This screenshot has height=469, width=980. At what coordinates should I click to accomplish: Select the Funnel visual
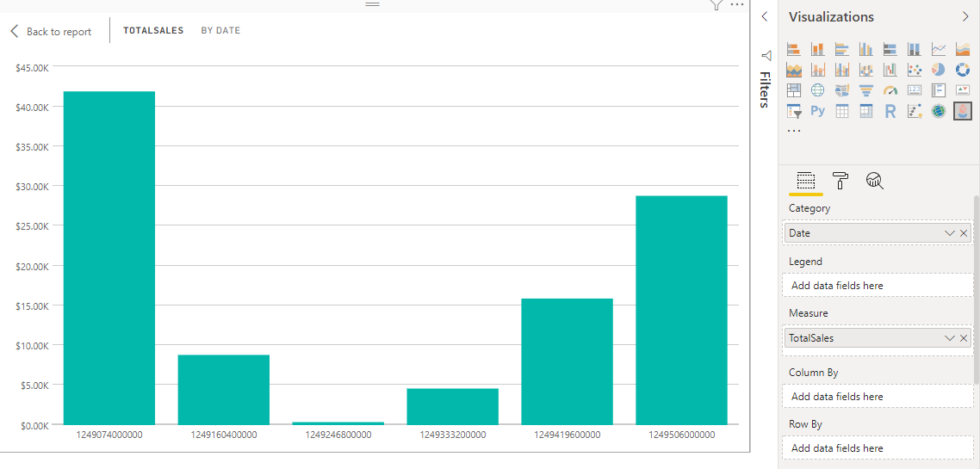point(866,90)
